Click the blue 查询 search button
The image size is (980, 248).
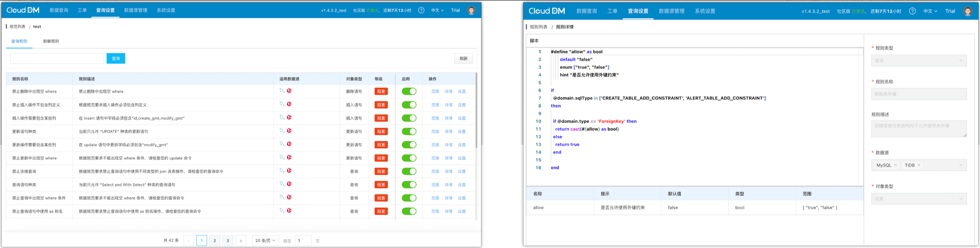[116, 58]
